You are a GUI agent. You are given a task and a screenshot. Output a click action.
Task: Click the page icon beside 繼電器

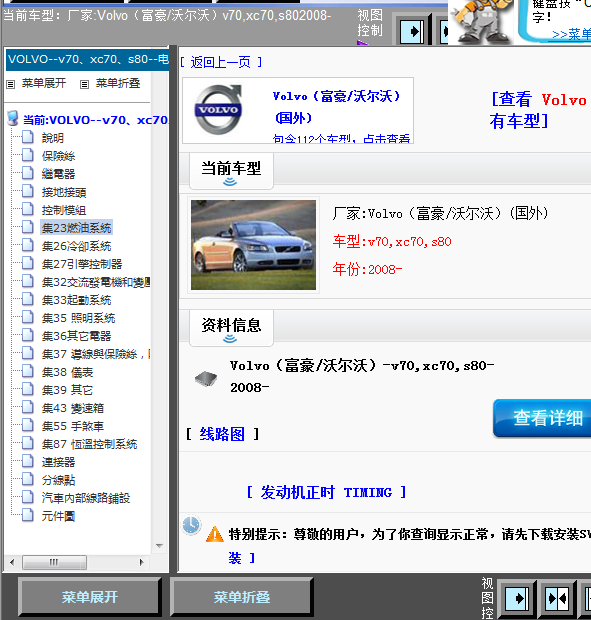coord(28,173)
